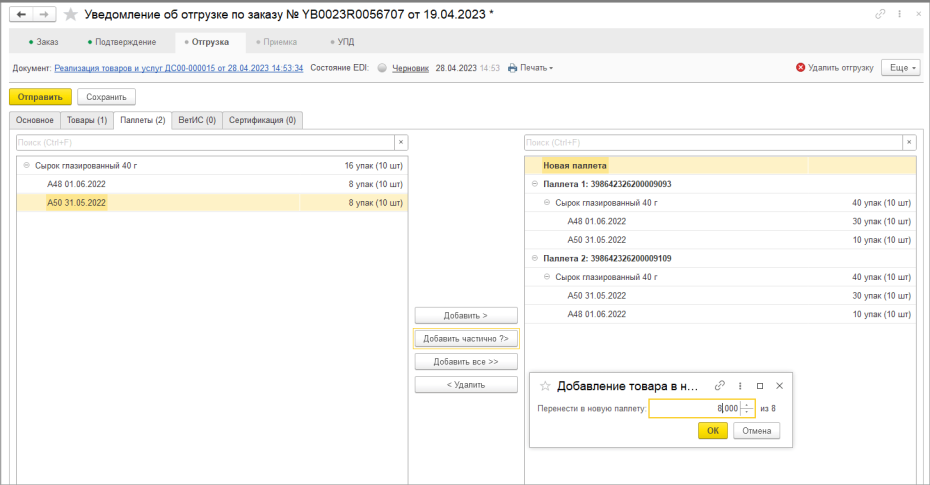The height and width of the screenshot is (485, 930).
Task: Toggle the EDI state circle indicator
Action: point(382,68)
